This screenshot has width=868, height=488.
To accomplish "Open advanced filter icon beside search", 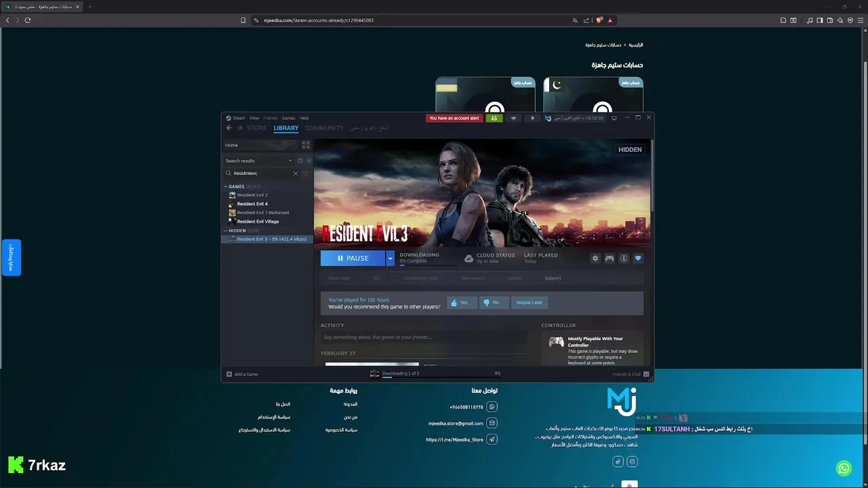I will [306, 174].
